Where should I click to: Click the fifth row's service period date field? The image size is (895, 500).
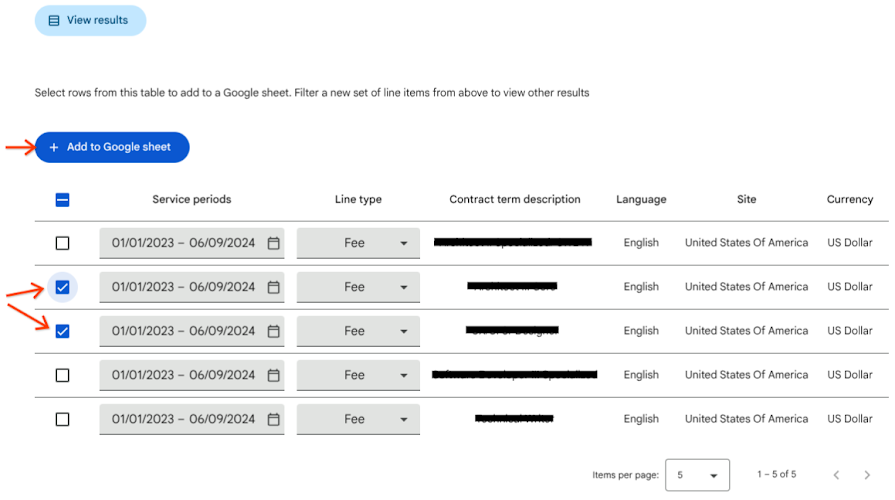click(x=192, y=420)
